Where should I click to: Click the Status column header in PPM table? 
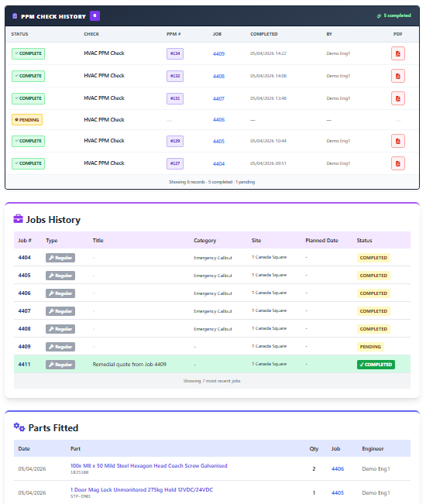[19, 34]
